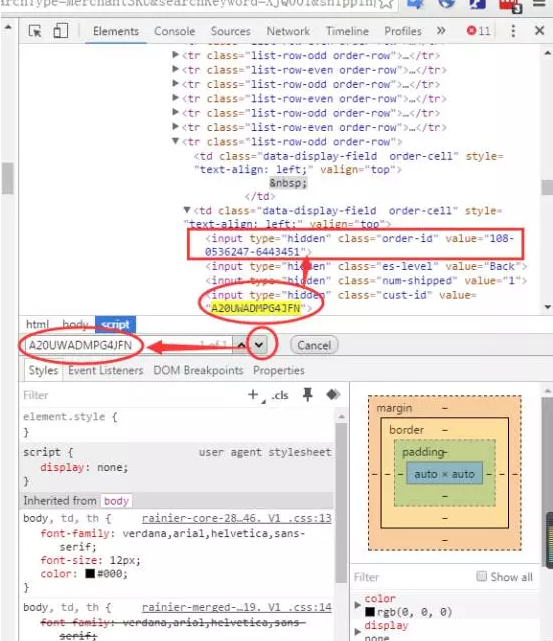
Task: Activate the inspect element picker icon
Action: (x=35, y=31)
